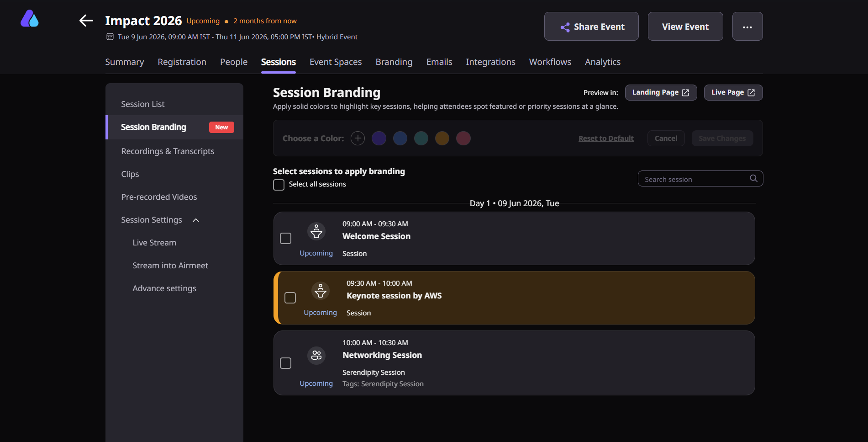The height and width of the screenshot is (442, 868).
Task: Click the back arrow icon
Action: (x=86, y=21)
